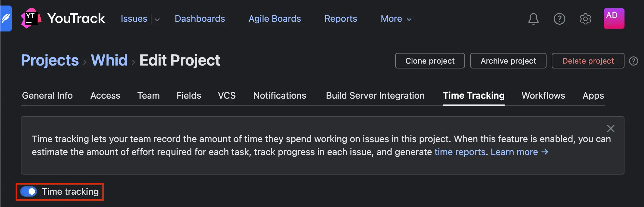The width and height of the screenshot is (644, 207).
Task: Click the YouTrack logo icon
Action: click(x=31, y=18)
